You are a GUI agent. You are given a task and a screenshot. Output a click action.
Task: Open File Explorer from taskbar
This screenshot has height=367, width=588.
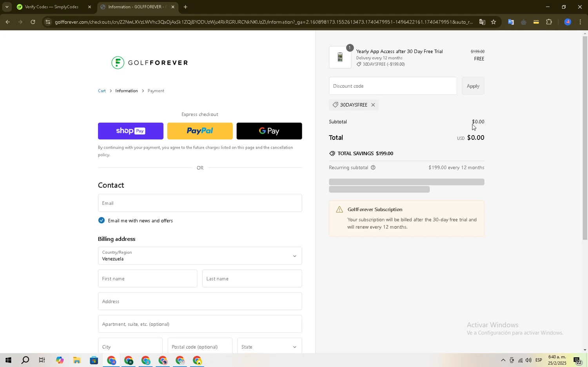coord(76,360)
